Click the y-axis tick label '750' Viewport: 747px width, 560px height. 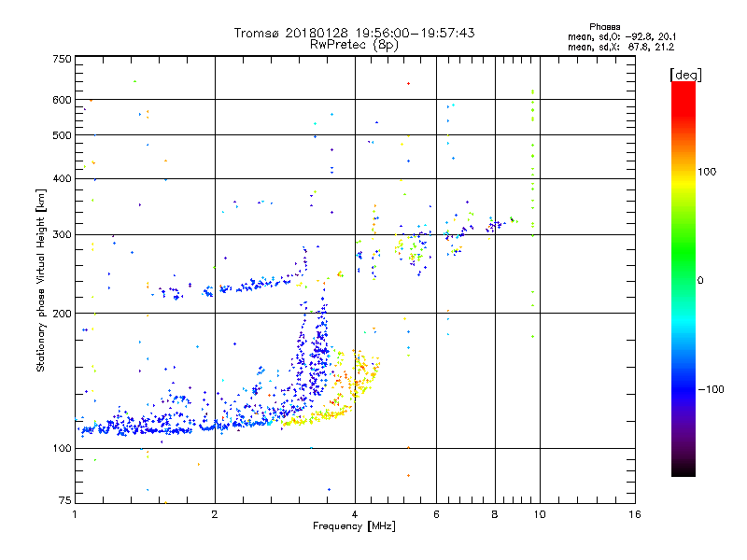coord(62,59)
